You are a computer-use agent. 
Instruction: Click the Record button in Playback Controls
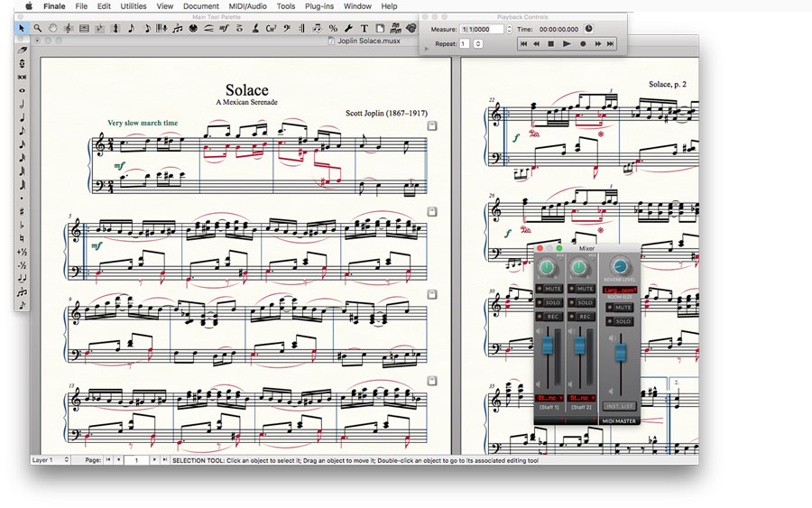pos(583,44)
